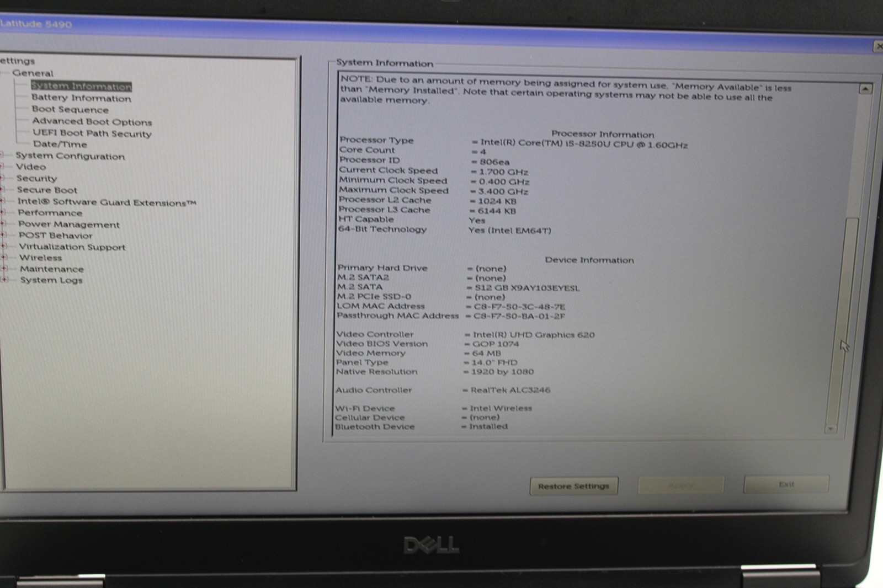Click the Current Clock Speed value 1.700 GHz
Screen dimensions: 883x588
[x=503, y=172]
